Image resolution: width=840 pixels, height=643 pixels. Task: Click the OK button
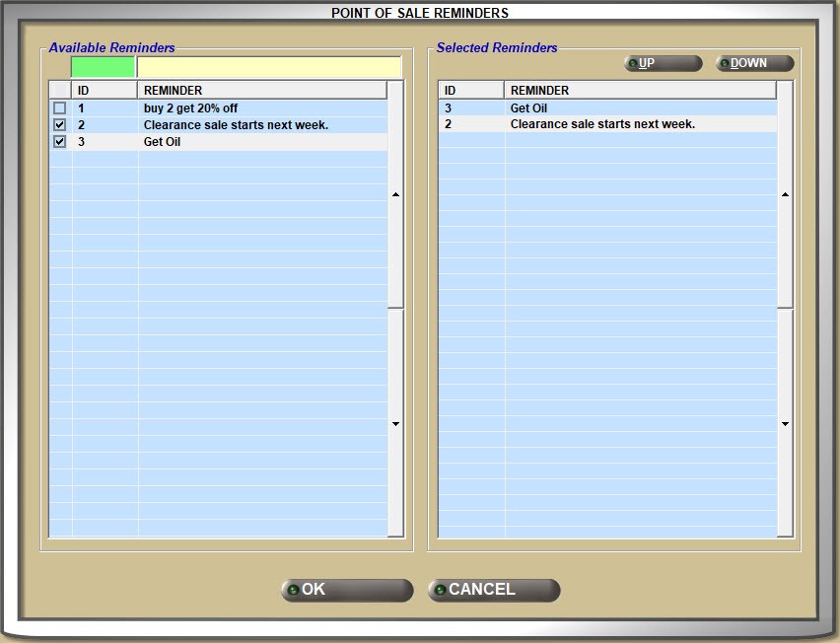(x=346, y=590)
